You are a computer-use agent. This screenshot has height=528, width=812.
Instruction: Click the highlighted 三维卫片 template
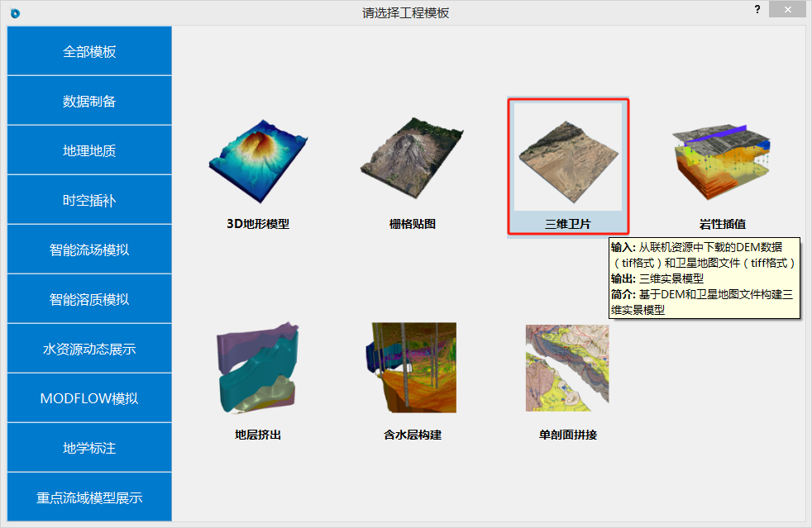568,158
